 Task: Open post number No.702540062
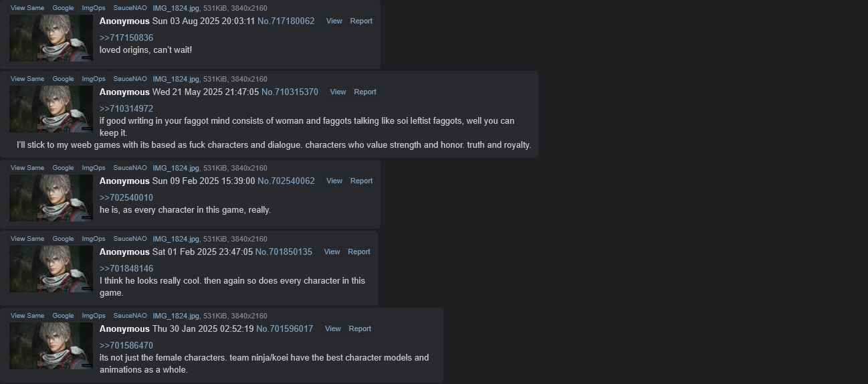[x=286, y=181]
